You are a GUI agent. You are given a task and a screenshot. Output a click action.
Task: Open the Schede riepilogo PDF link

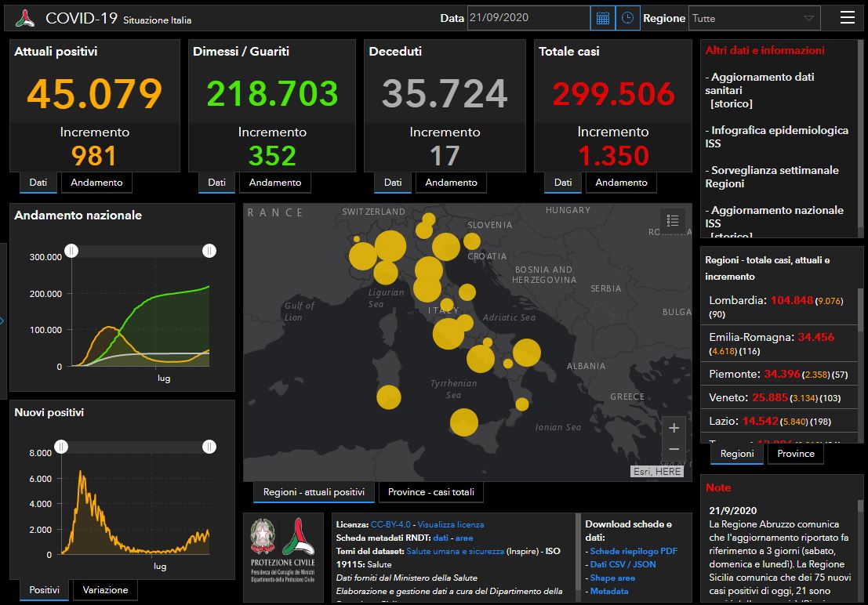click(623, 551)
